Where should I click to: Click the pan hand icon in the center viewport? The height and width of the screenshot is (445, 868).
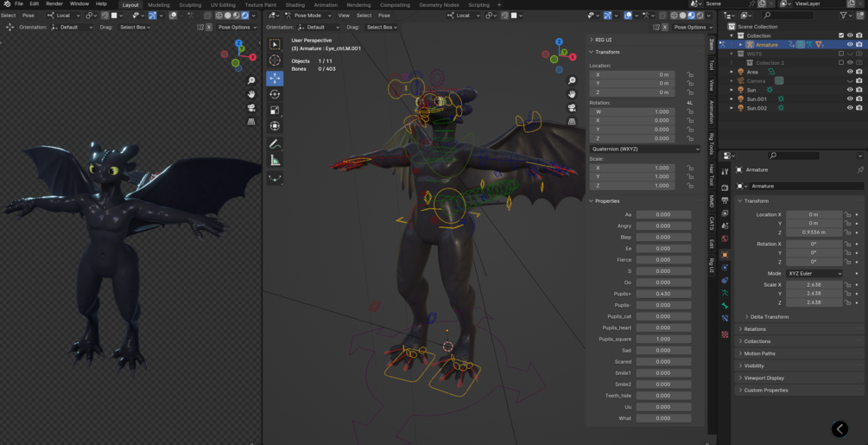point(573,94)
